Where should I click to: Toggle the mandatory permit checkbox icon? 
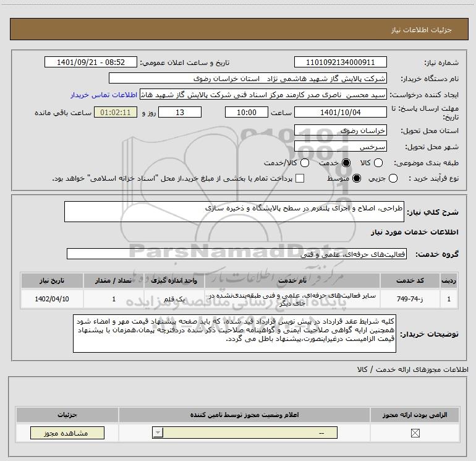tap(415, 433)
